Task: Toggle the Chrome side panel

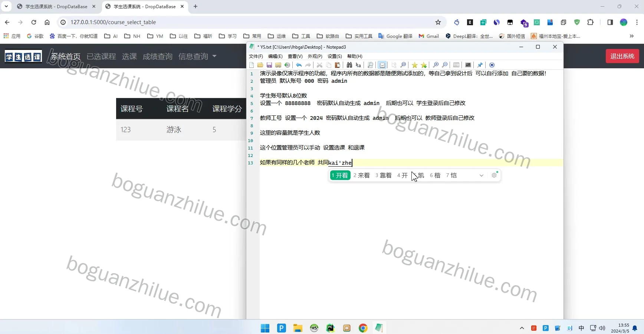Action: click(610, 22)
